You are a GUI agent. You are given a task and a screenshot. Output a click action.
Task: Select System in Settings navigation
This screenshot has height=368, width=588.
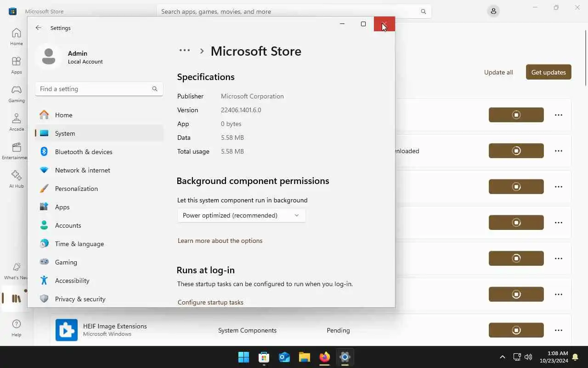(99, 133)
